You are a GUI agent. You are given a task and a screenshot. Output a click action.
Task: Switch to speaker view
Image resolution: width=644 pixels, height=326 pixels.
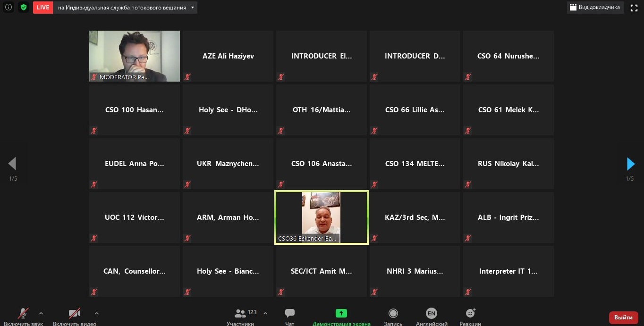(x=595, y=8)
